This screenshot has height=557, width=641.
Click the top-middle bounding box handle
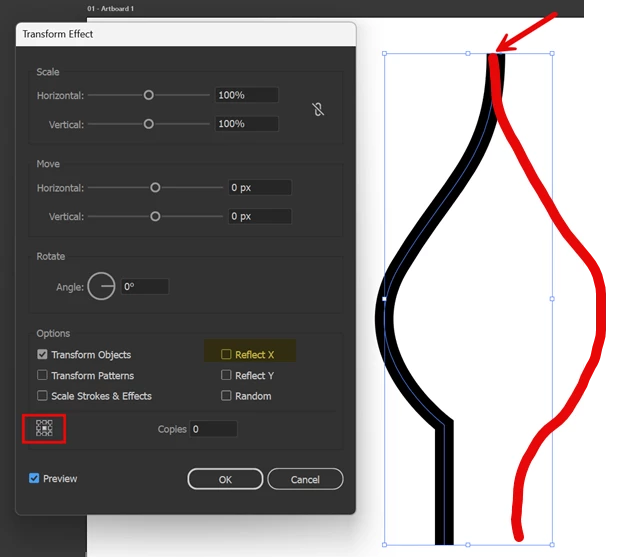468,54
